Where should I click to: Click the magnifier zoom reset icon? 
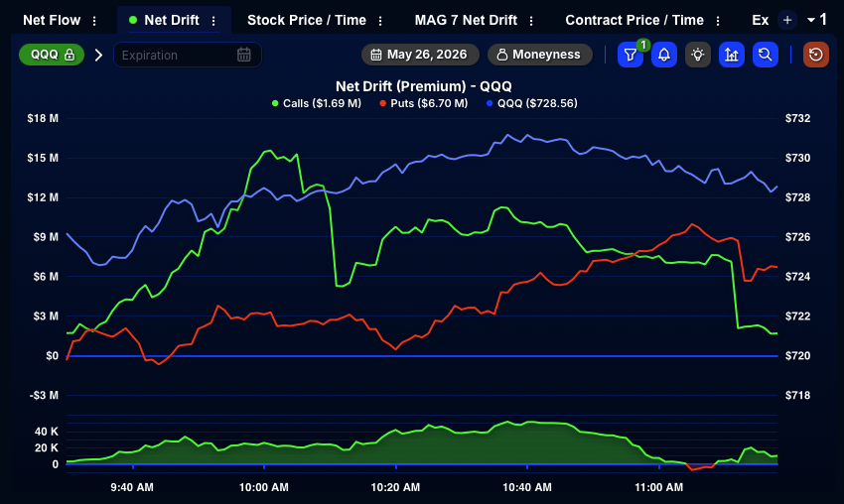[766, 55]
